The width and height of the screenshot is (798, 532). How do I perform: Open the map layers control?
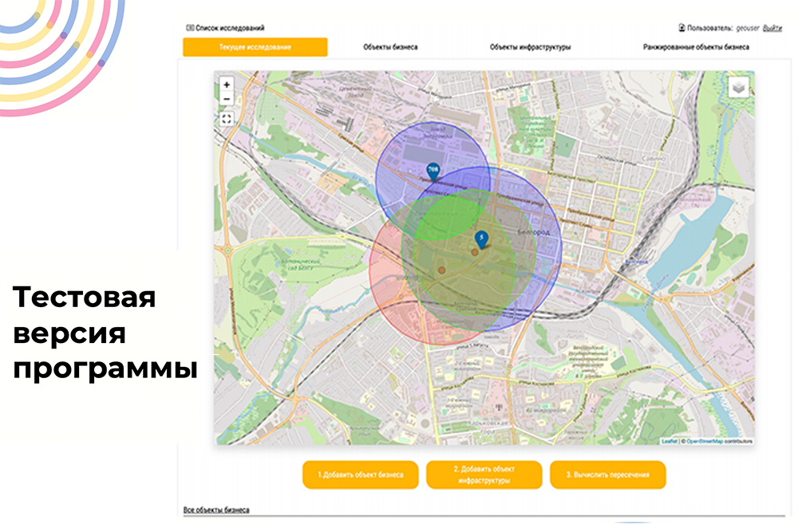click(x=740, y=85)
